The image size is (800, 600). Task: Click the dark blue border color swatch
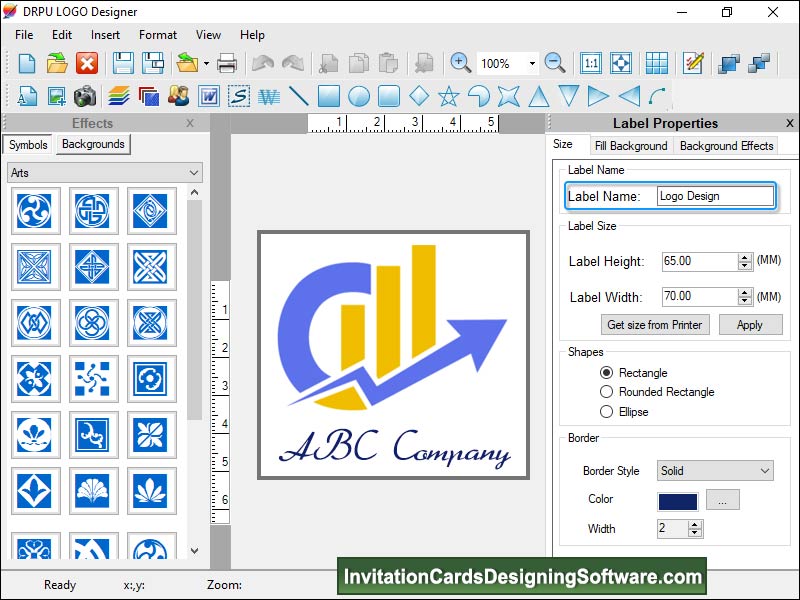(x=677, y=500)
